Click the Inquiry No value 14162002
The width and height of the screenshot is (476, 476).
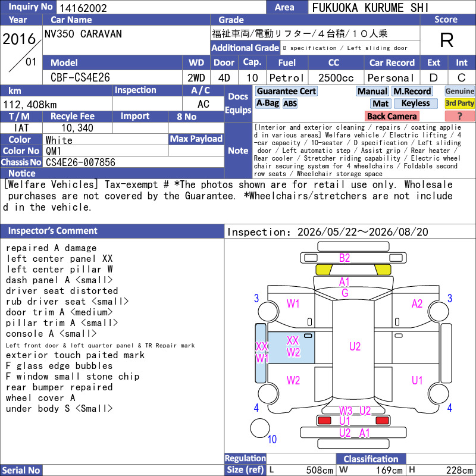[x=83, y=8]
